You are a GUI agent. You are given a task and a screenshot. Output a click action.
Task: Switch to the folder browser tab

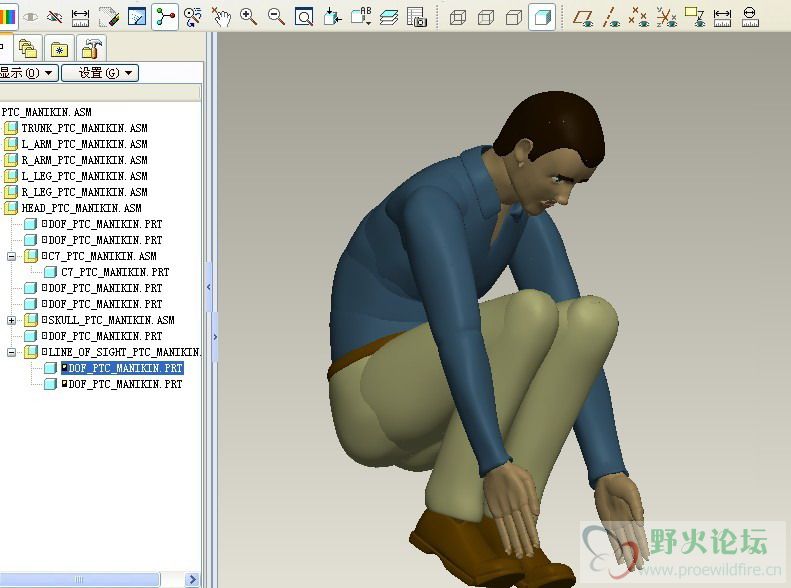click(27, 49)
